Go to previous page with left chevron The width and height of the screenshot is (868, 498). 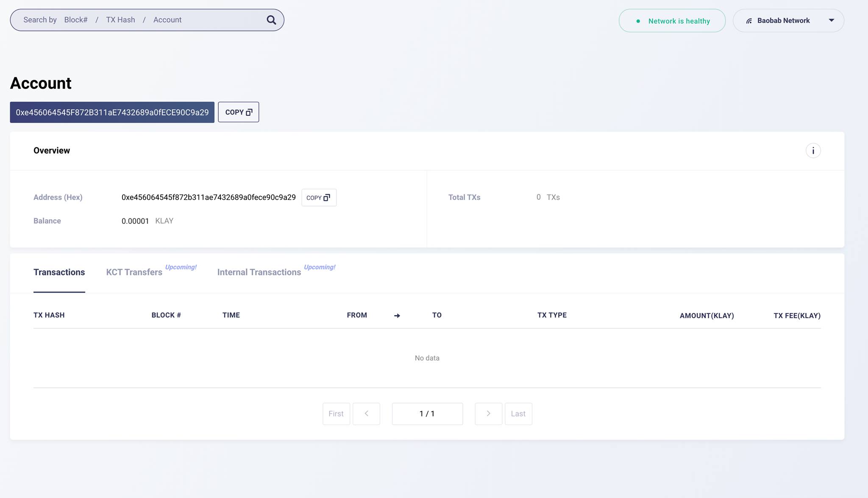click(x=366, y=414)
